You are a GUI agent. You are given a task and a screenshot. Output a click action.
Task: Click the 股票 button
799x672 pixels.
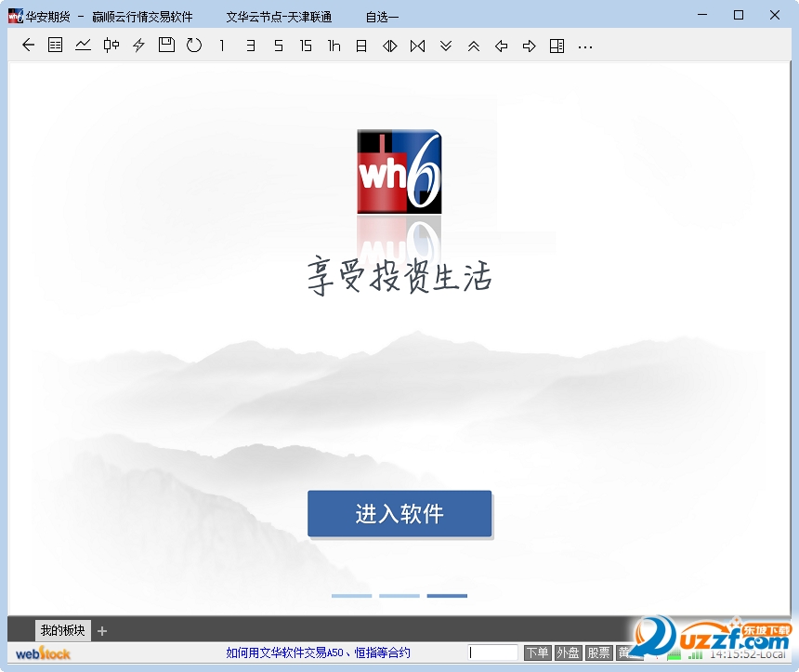pyautogui.click(x=598, y=652)
